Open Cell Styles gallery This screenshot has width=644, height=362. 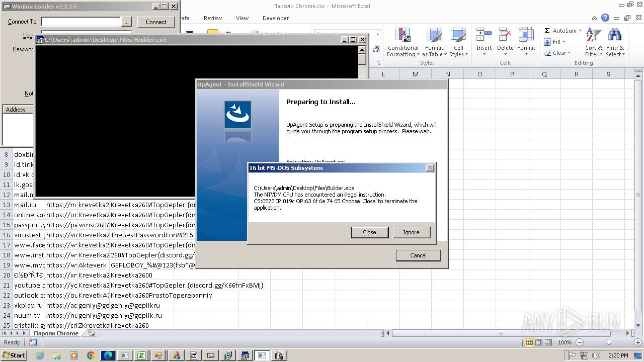click(x=458, y=42)
